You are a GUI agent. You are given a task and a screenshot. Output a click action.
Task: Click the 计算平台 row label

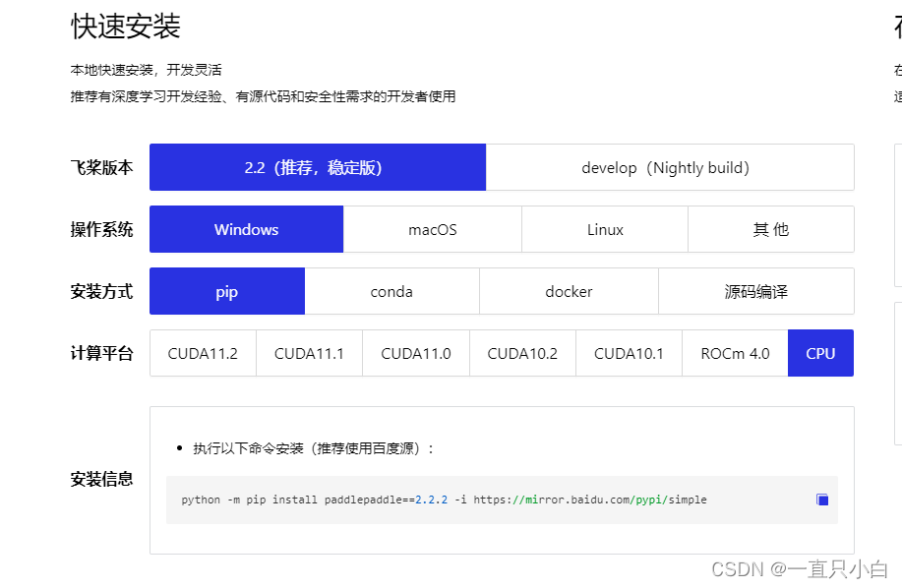[102, 353]
